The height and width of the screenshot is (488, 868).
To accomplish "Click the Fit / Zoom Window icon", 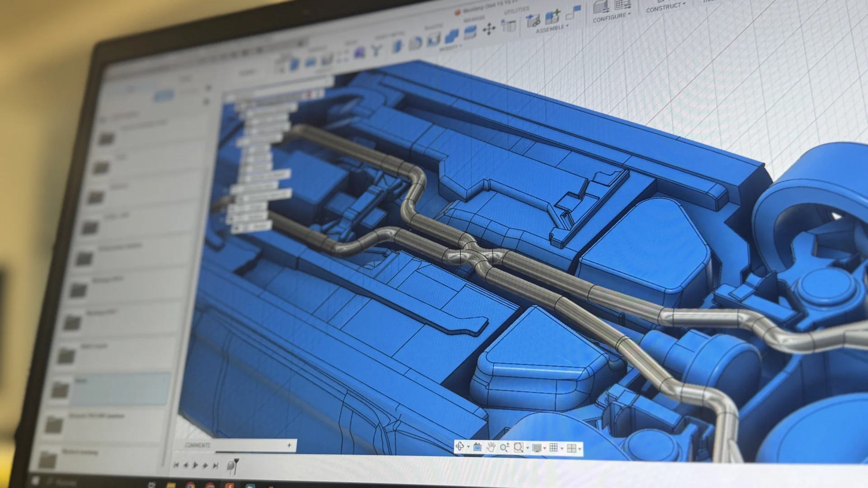I will (x=519, y=447).
